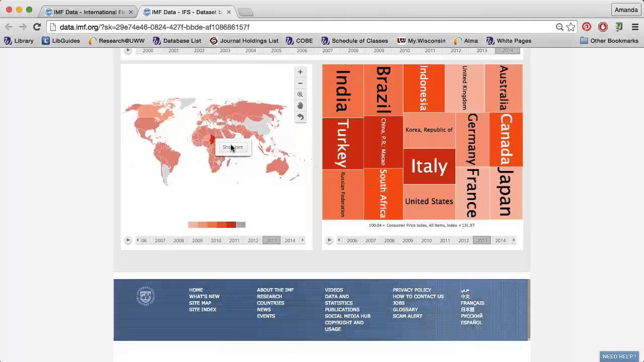
Task: Select 2008 on the treemap timeline
Action: (x=389, y=240)
